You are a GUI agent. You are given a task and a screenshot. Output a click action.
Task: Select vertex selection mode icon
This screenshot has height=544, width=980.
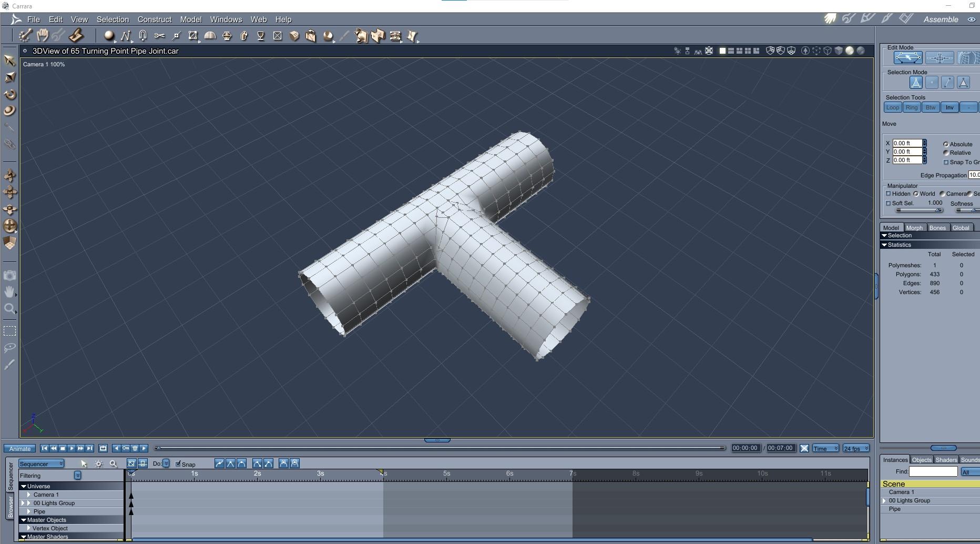click(932, 83)
